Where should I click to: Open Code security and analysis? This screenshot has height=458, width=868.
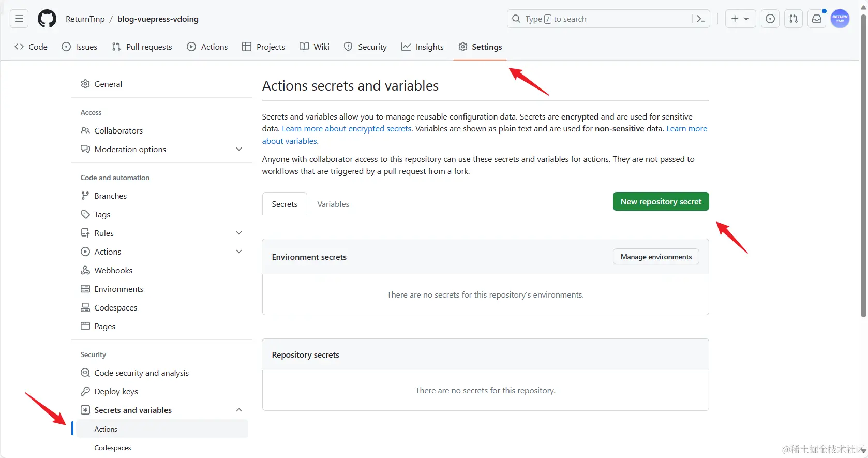point(162,373)
